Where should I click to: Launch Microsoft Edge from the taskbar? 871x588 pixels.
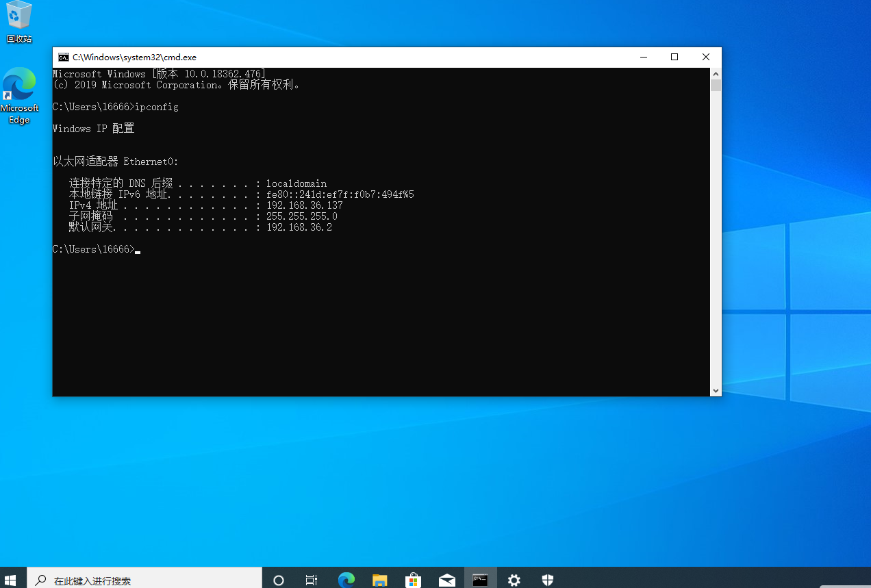(346, 580)
